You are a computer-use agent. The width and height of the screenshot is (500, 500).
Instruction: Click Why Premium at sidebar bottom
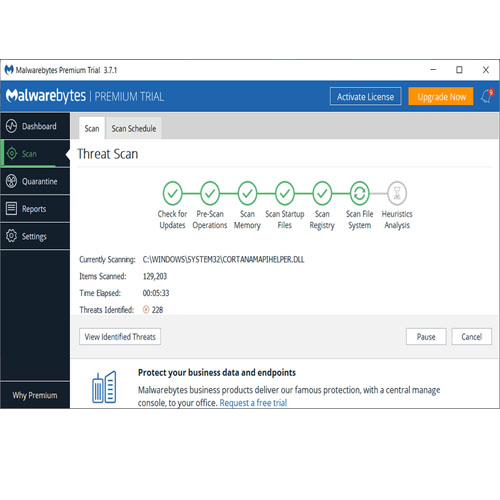click(x=35, y=395)
